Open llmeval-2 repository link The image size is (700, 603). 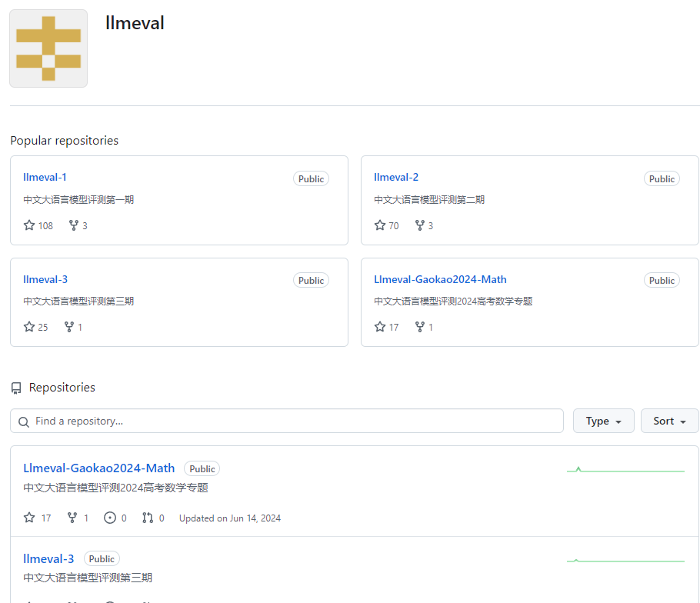point(396,177)
